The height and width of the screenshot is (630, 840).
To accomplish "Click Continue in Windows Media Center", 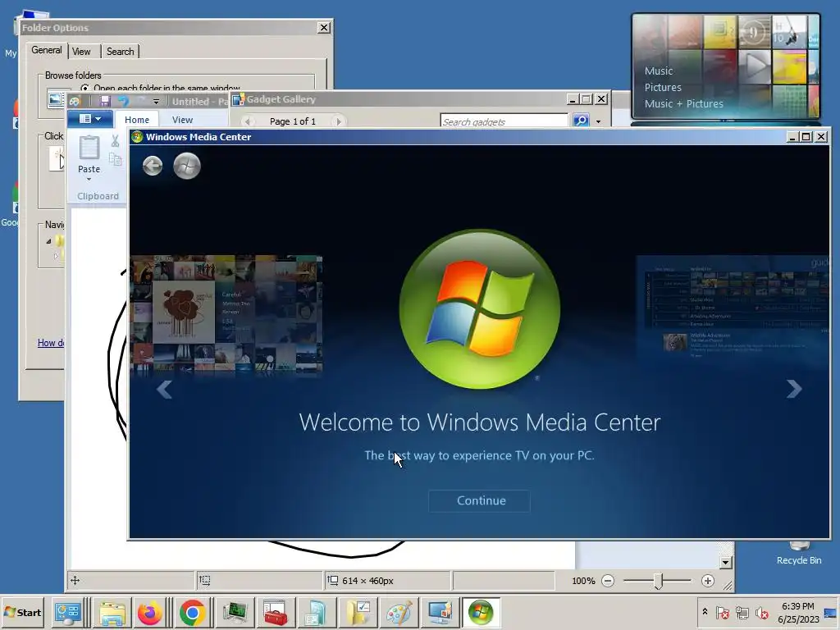I will [479, 500].
